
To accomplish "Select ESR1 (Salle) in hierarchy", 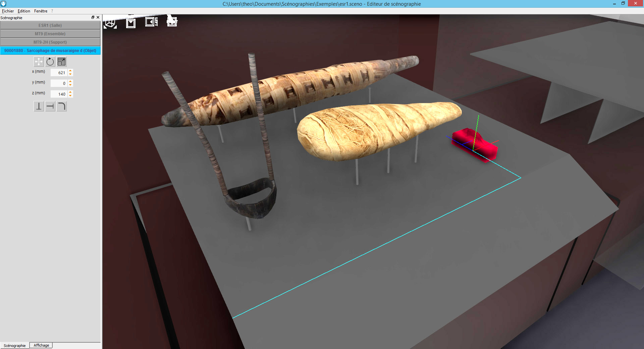I will point(50,26).
